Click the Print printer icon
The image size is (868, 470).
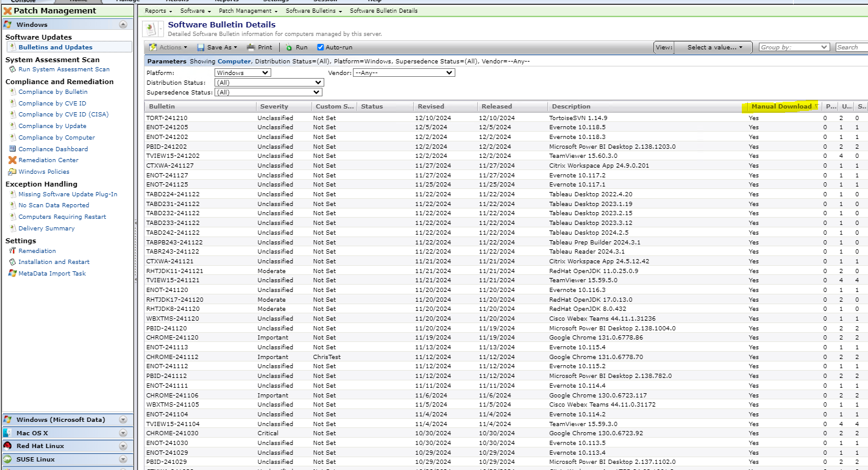[x=251, y=48]
